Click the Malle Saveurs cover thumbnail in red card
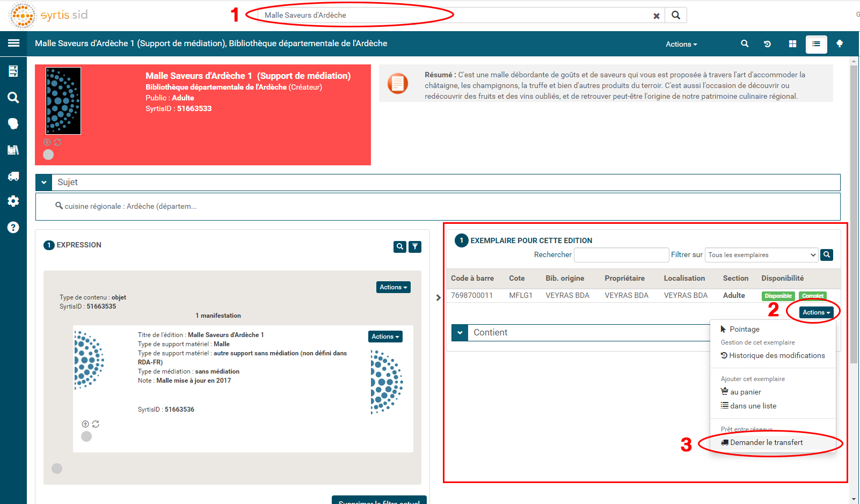The height and width of the screenshot is (504, 860). tap(63, 101)
